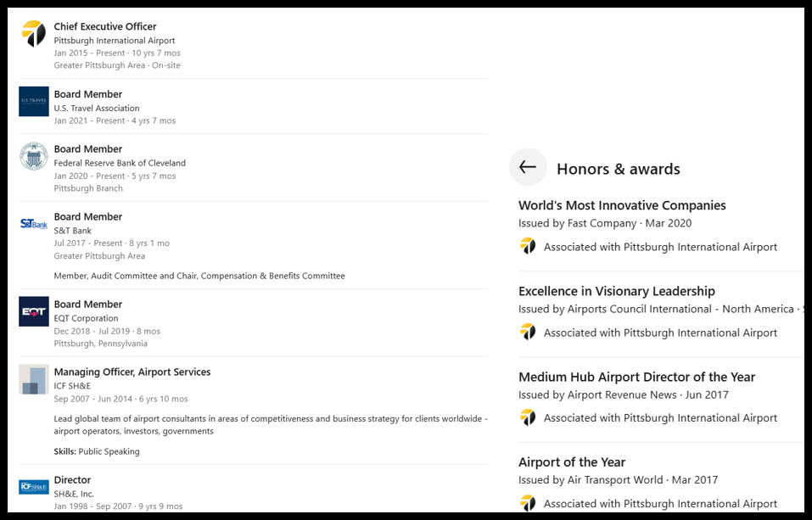Click the "Jan 2020 - Present · 5 yrs 7 mos" dates

115,176
